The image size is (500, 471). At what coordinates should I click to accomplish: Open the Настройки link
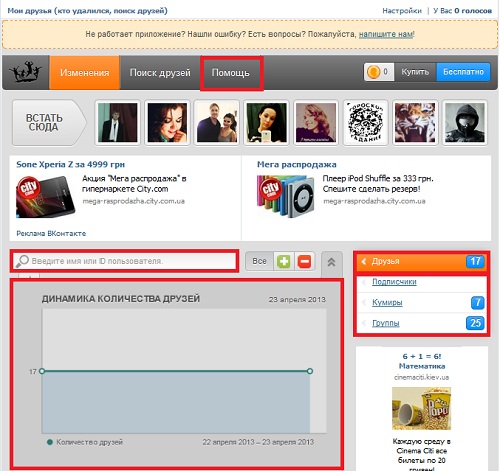402,11
